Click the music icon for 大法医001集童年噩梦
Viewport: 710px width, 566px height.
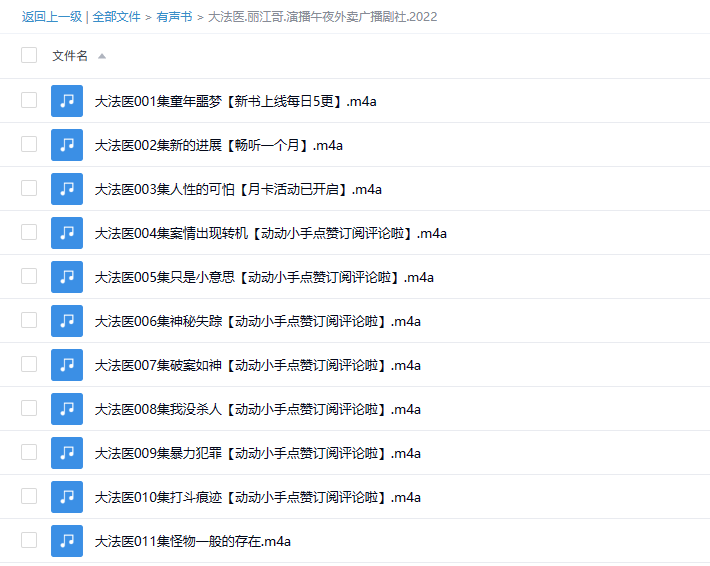67,101
